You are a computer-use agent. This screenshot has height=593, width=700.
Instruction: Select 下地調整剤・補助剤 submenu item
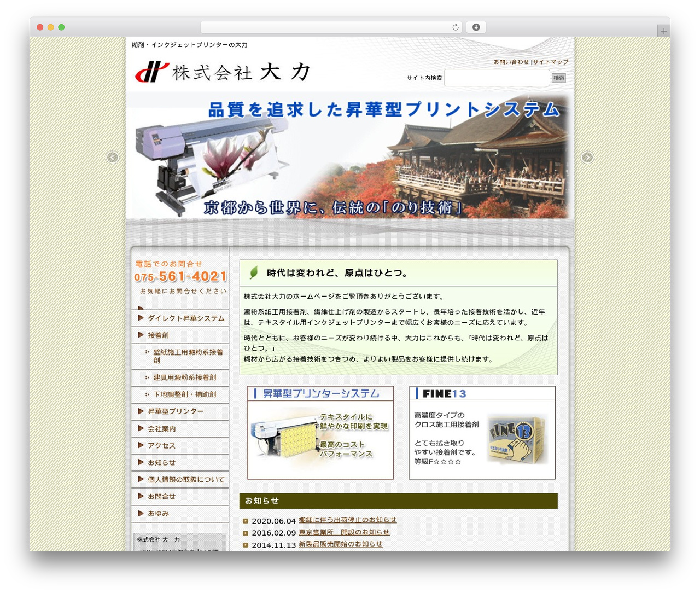(180, 394)
